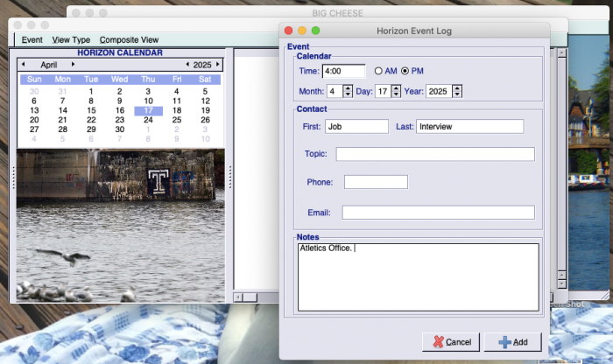Increase Month spinner value
This screenshot has width=613, height=364.
pyautogui.click(x=348, y=87)
